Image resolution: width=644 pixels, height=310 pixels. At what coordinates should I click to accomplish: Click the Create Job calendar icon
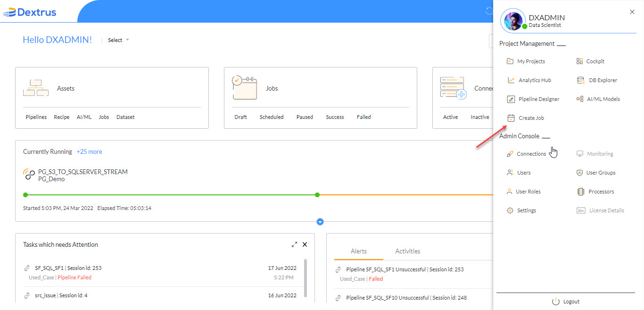pyautogui.click(x=511, y=118)
